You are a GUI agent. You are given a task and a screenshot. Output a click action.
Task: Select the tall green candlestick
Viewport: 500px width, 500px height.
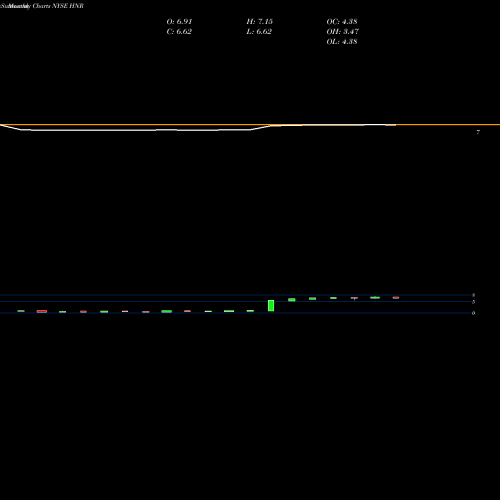point(271,306)
